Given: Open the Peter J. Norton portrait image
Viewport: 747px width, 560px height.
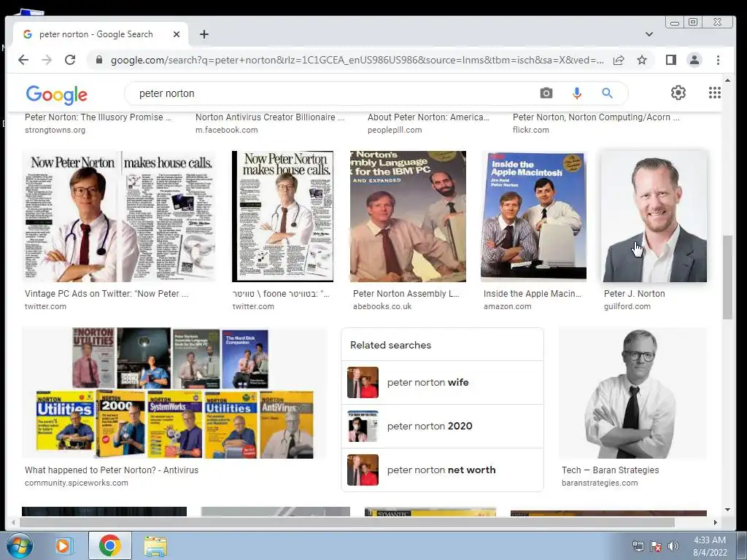Looking at the screenshot, I should click(654, 216).
